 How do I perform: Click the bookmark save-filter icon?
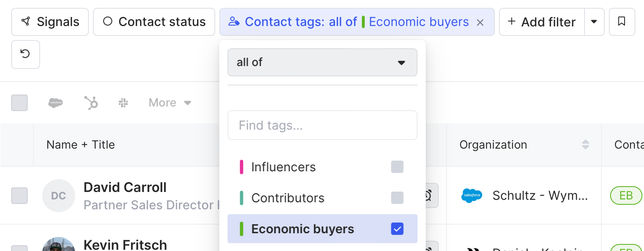click(x=622, y=22)
